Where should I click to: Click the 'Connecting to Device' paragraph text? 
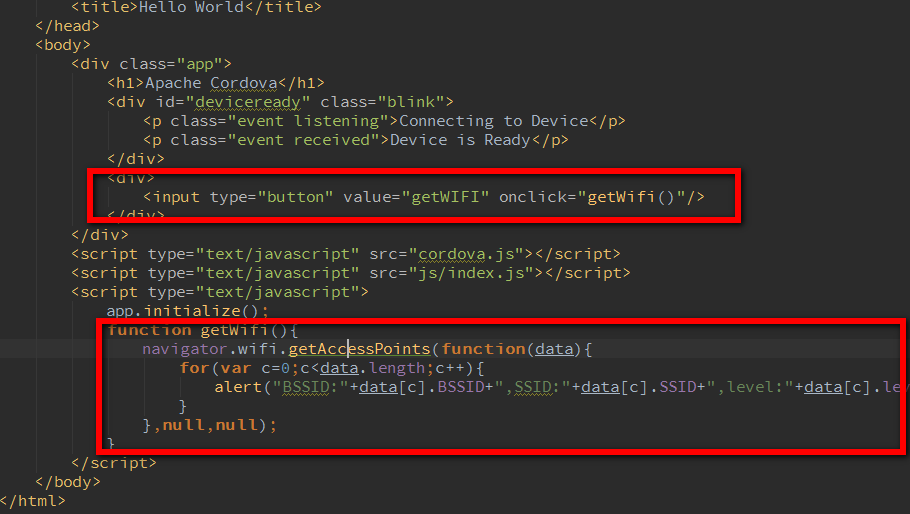(x=494, y=121)
